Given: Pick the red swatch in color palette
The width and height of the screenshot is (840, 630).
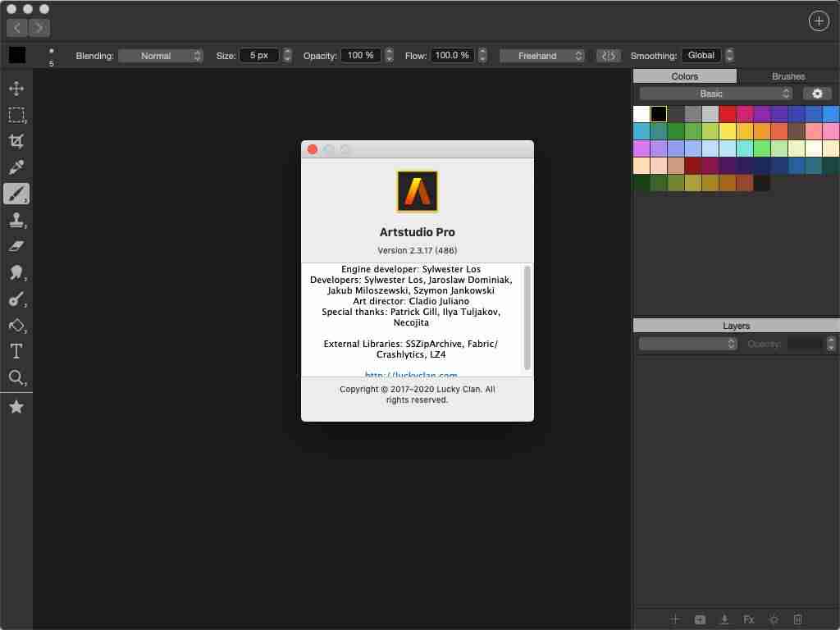Looking at the screenshot, I should (x=728, y=113).
